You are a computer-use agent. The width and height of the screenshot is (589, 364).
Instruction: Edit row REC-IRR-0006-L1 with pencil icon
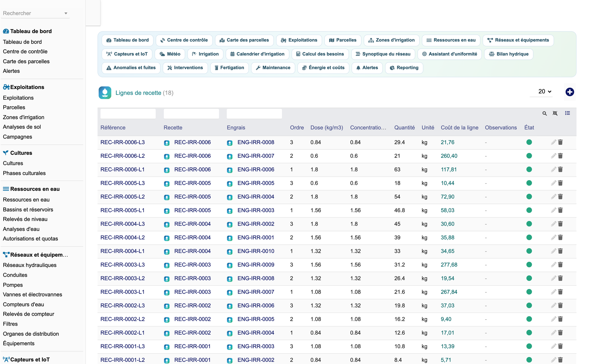(x=554, y=169)
